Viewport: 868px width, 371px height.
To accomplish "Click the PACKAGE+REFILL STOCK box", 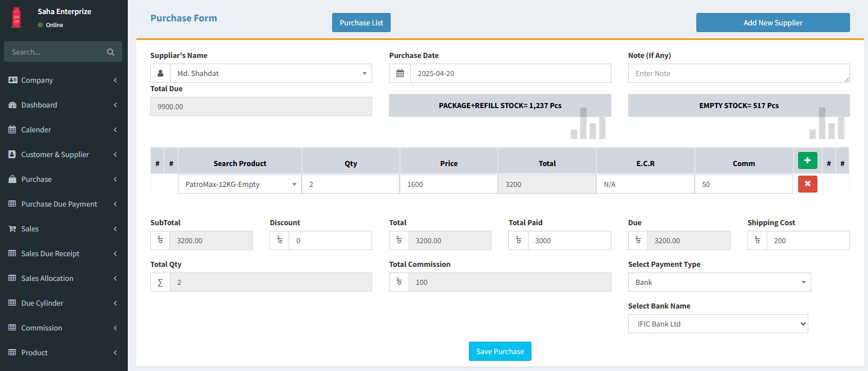I will pyautogui.click(x=500, y=105).
